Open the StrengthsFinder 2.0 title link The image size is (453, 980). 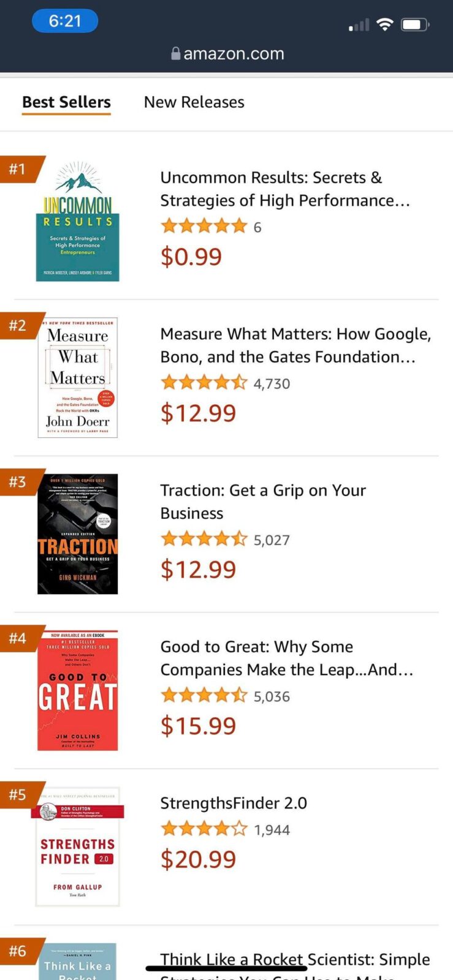click(234, 803)
